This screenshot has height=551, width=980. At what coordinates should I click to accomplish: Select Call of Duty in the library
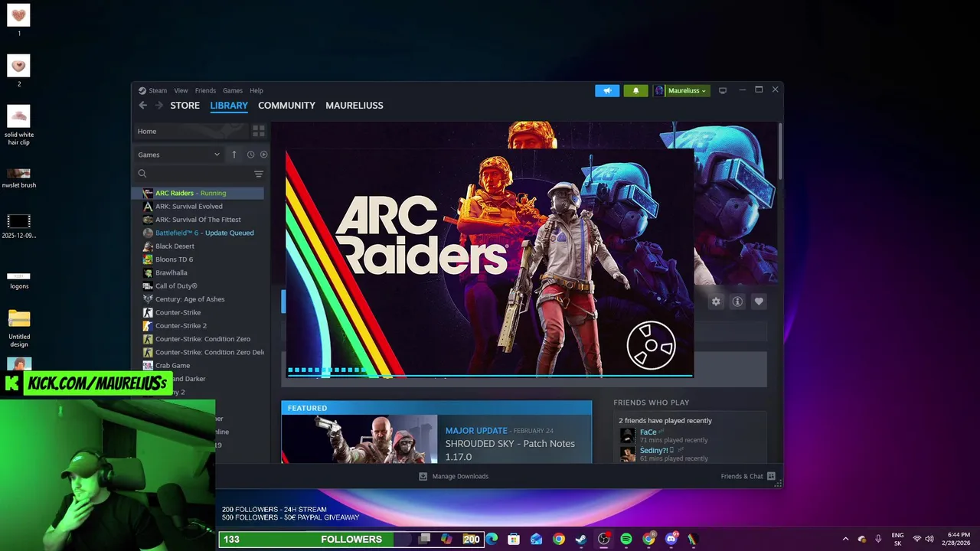click(199, 286)
